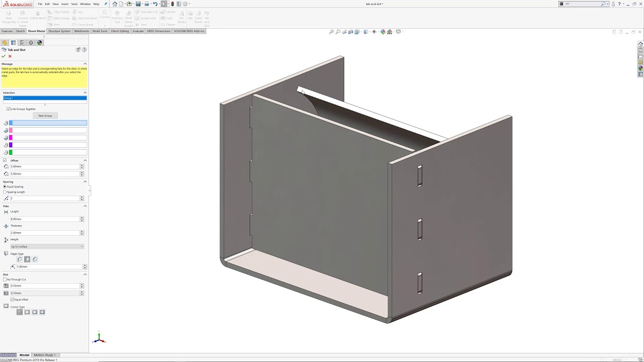This screenshot has width=644, height=362.
Task: Select the first Edges Type icon
Action: (x=20, y=259)
